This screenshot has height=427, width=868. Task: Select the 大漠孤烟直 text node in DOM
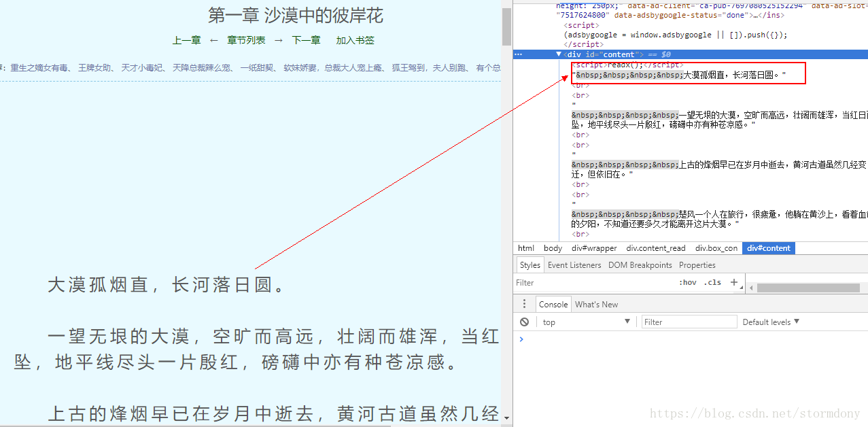(678, 75)
